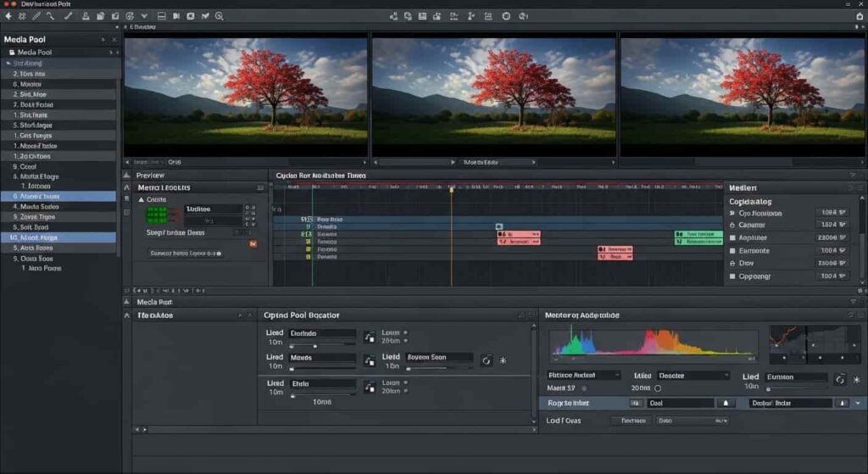
Task: Click the reset circular arrow beside Boyeen Seon
Action: (x=486, y=360)
